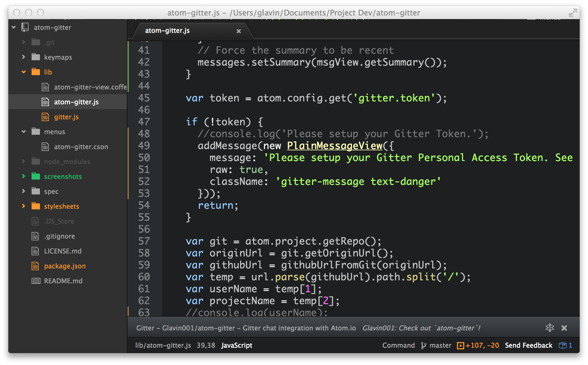Click the orange gitter.js file icon
This screenshot has width=588, height=365.
pyautogui.click(x=45, y=117)
